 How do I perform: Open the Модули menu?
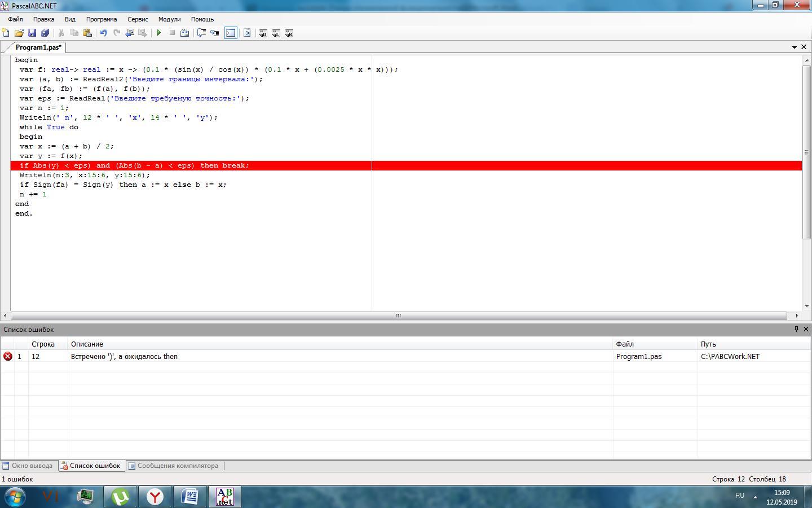pos(169,19)
